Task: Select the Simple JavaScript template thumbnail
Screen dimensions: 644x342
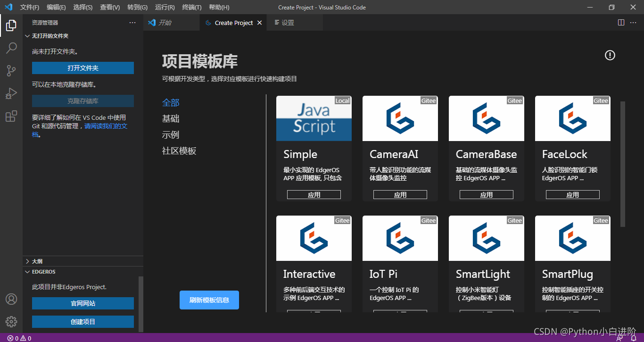Action: (314, 118)
